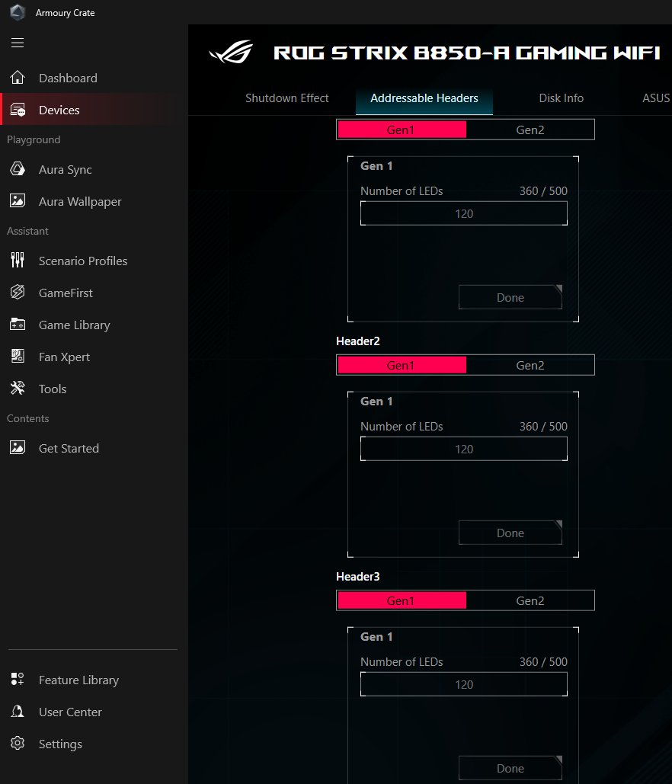Select Gen1 under Header3
Viewport: 672px width, 784px height.
coord(402,600)
